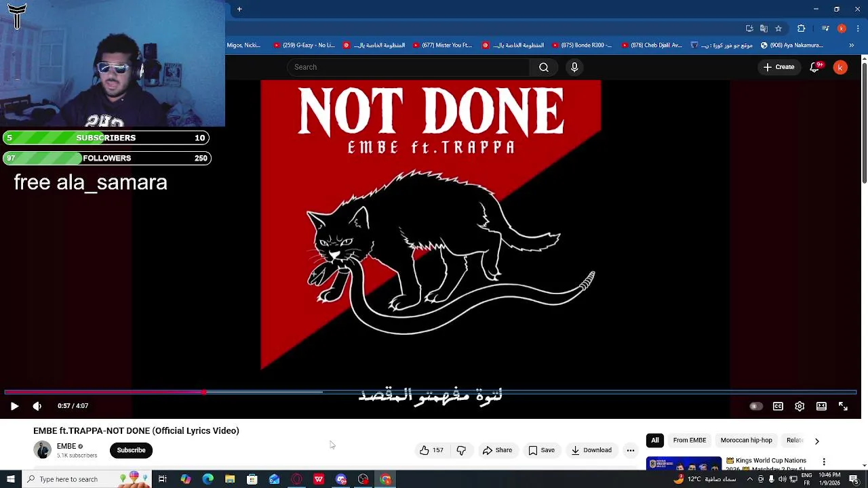
Task: Open the (259) G-Eazy bookmark
Action: pos(304,45)
